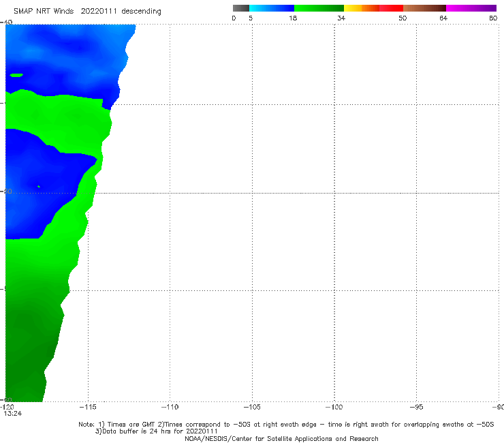Click the longitude label '-120'
This screenshot has width=504, height=443.
(x=7, y=407)
